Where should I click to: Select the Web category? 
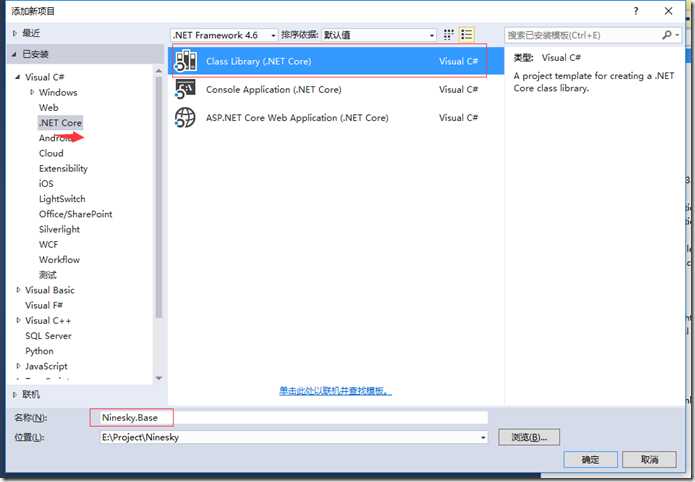(49, 107)
